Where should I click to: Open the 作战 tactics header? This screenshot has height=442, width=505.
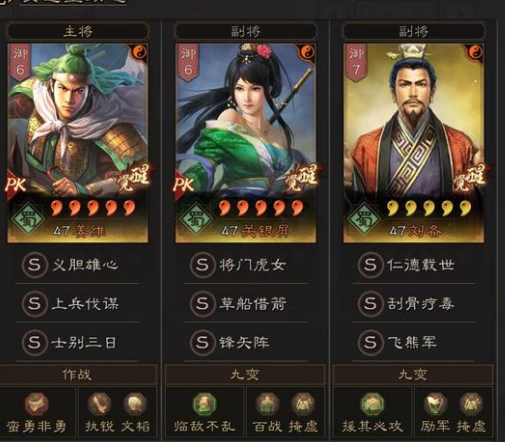(x=77, y=375)
